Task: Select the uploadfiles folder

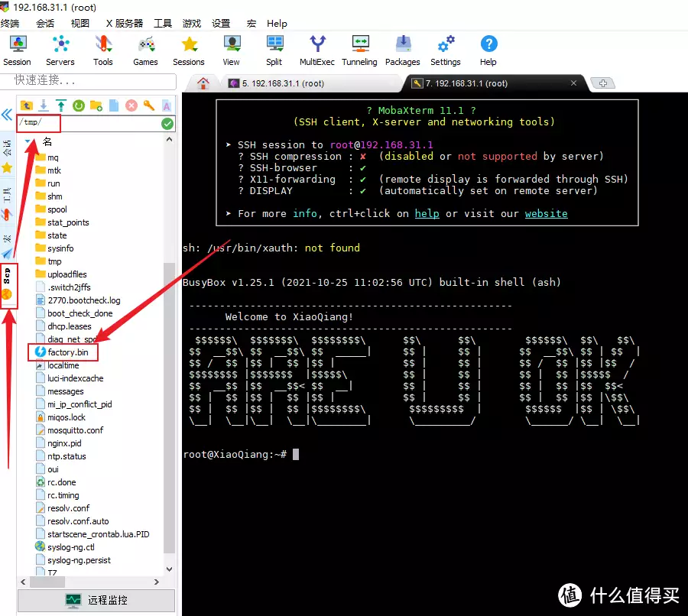Action: pyautogui.click(x=61, y=274)
